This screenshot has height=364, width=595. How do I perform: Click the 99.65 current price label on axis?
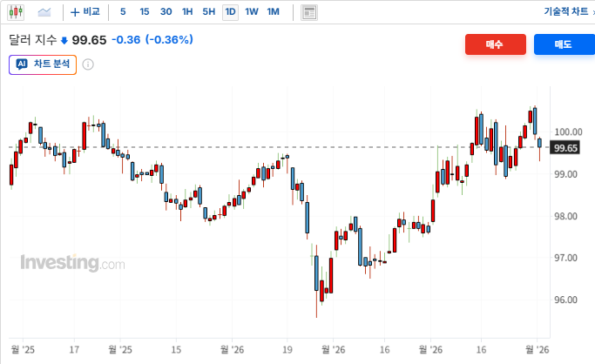coord(565,148)
